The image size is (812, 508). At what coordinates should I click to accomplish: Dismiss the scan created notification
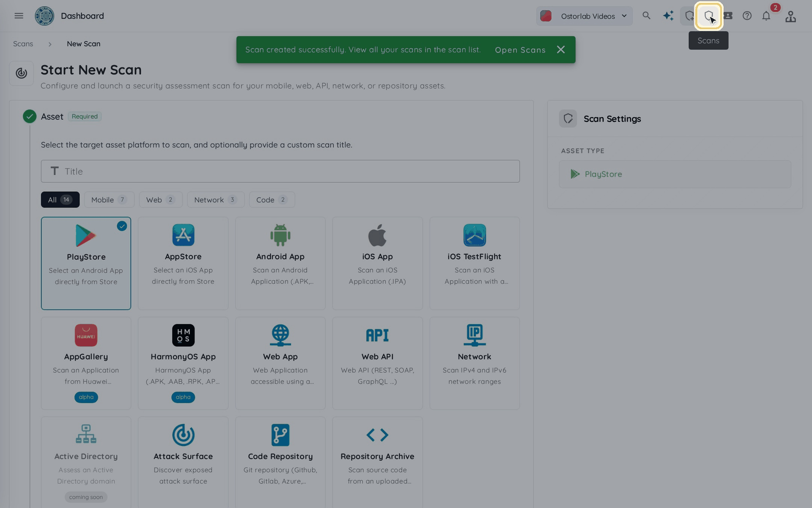tap(561, 50)
